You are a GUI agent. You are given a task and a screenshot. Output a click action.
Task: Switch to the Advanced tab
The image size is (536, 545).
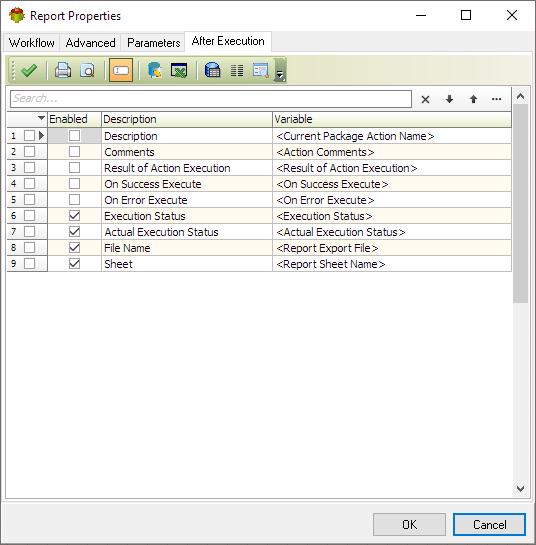click(90, 43)
